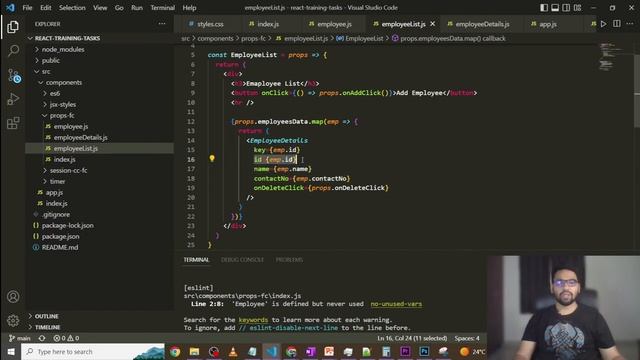This screenshot has width=640, height=360.
Task: Toggle secondary sidebar layout icon
Action: 566,8
